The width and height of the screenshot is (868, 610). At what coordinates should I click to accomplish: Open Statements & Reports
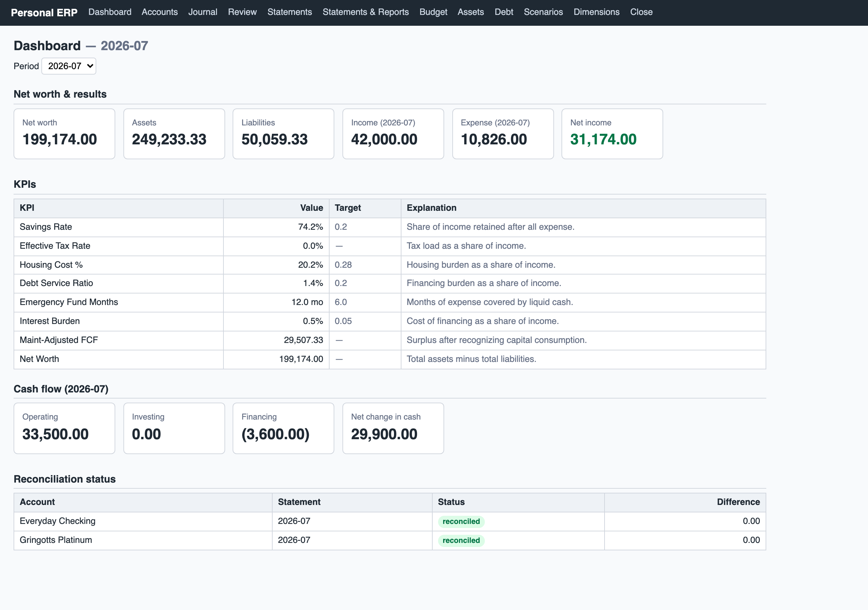click(366, 12)
